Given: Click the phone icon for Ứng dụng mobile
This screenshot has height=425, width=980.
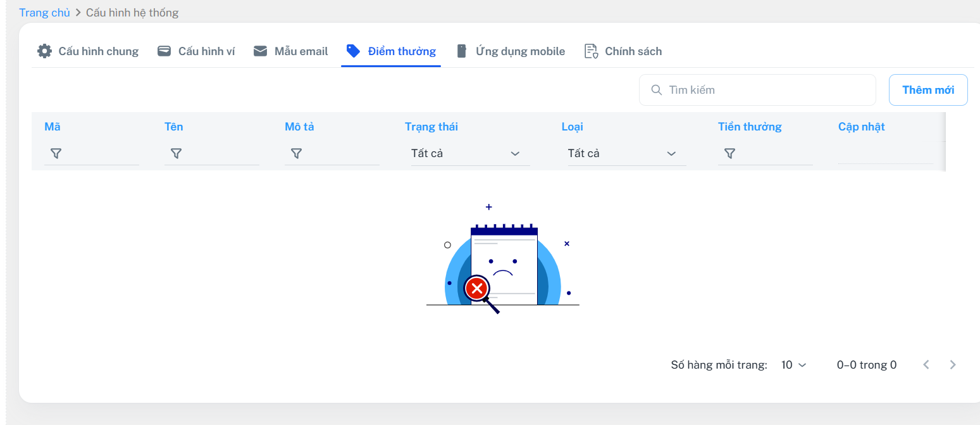Looking at the screenshot, I should click(x=462, y=51).
